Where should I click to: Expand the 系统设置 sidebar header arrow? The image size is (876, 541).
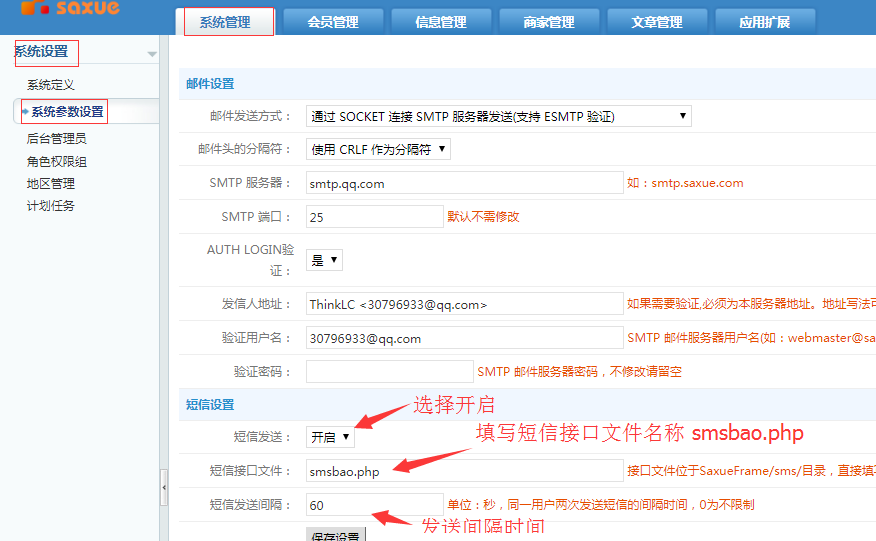coord(151,54)
